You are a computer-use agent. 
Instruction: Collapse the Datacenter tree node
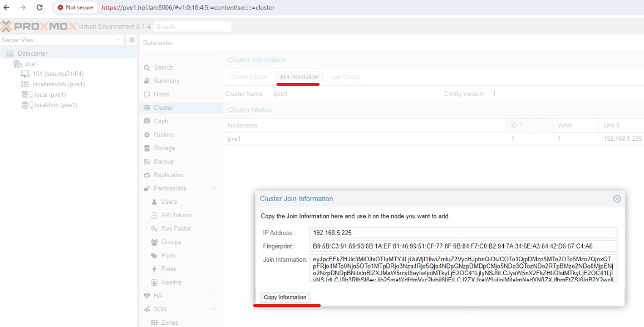(3, 53)
